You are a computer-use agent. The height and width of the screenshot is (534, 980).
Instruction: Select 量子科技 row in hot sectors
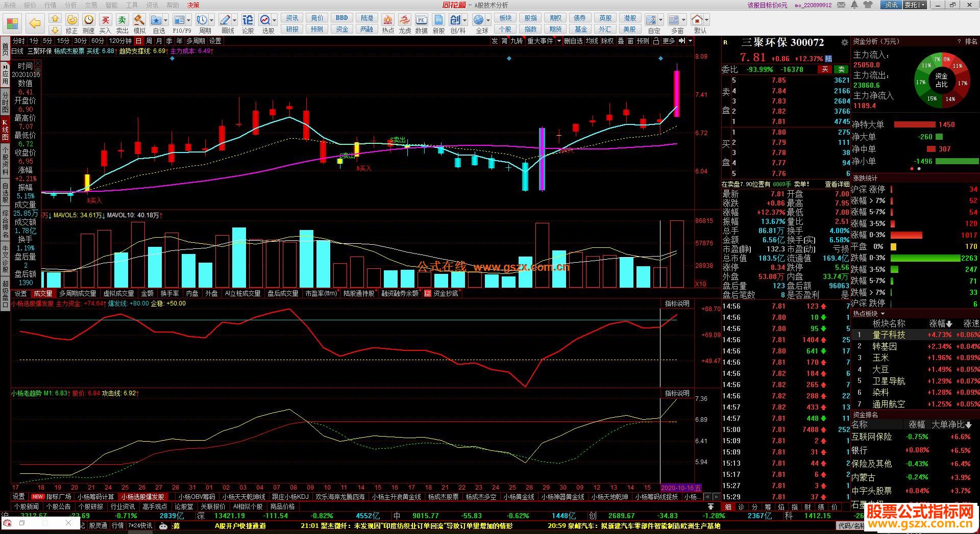click(889, 335)
